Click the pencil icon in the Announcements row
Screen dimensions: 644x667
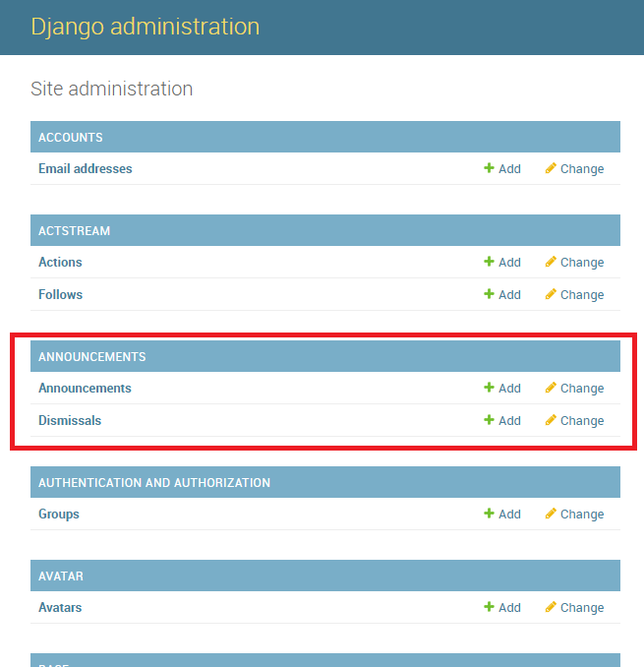point(551,388)
